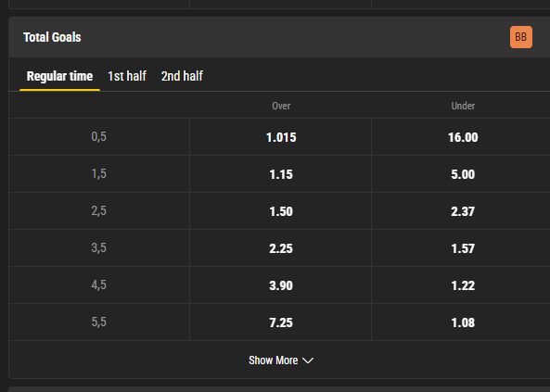The width and height of the screenshot is (550, 392).
Task: Select Under 1,5 goals odds 5.00
Action: click(x=463, y=174)
